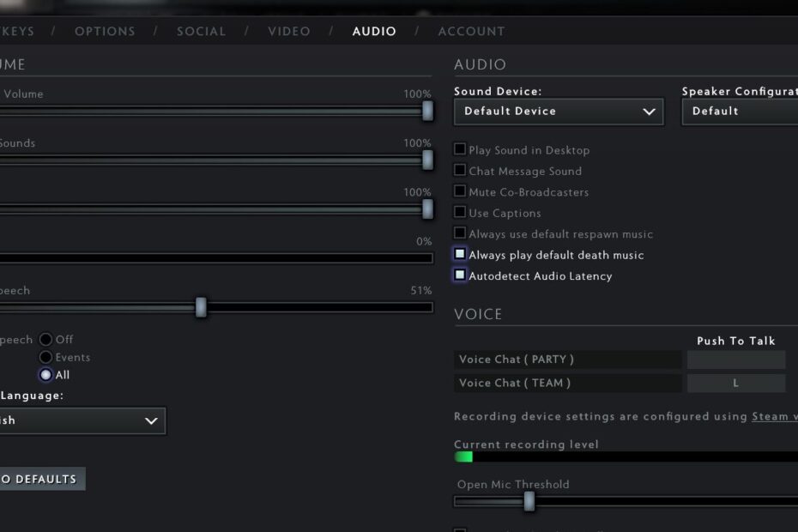Toggle Chat Message Sound checkbox
This screenshot has height=532, width=798.
[460, 171]
